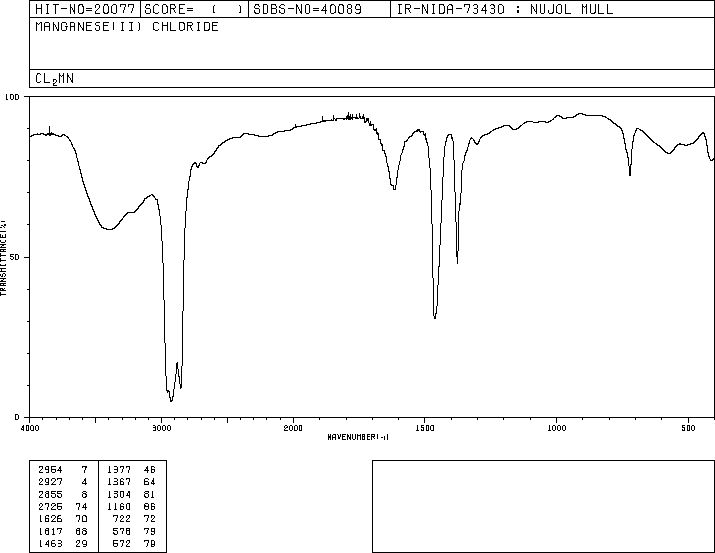This screenshot has width=715, height=553.
Task: Click the 722 peak table entry
Action: tap(122, 519)
